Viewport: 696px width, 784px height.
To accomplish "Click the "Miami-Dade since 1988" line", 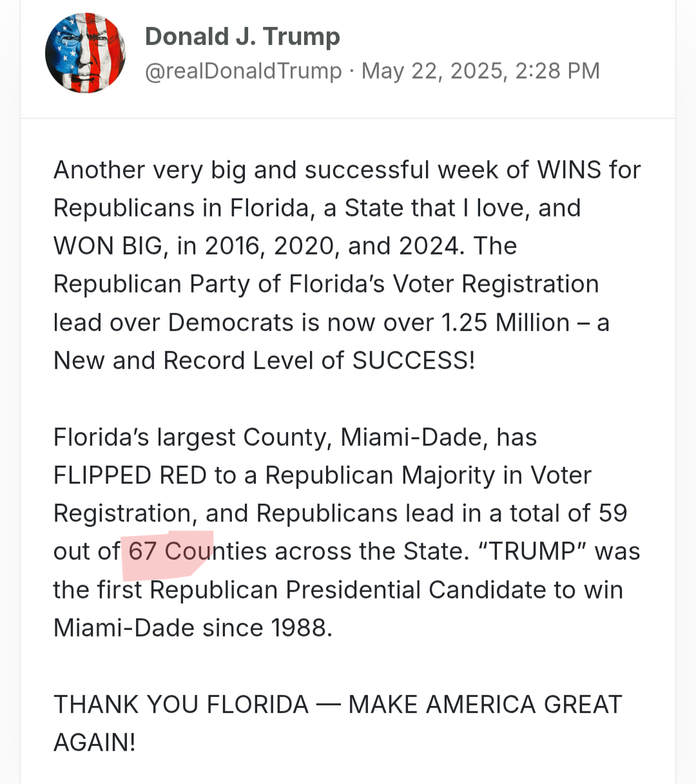I will click(193, 628).
